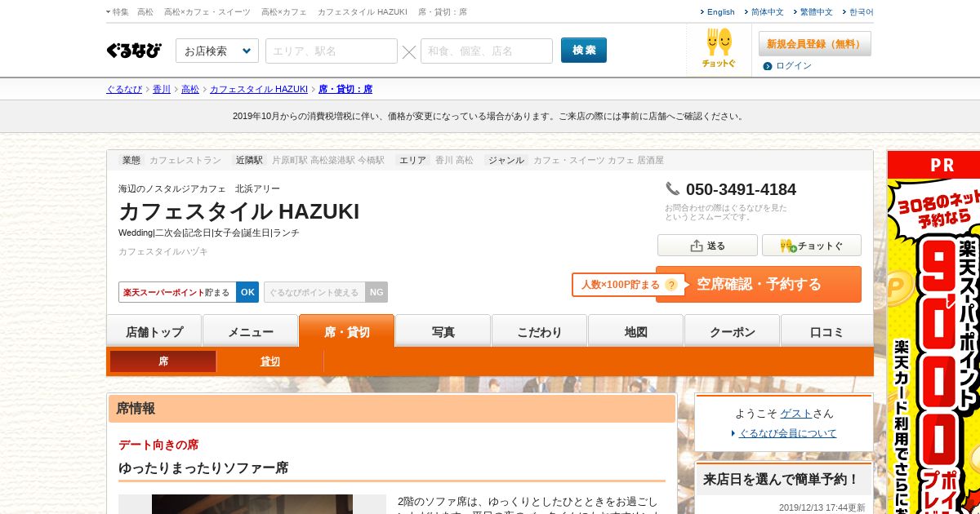Screen dimensions: 980x514
Task: Select the 席・貸切 tab
Action: 347,331
